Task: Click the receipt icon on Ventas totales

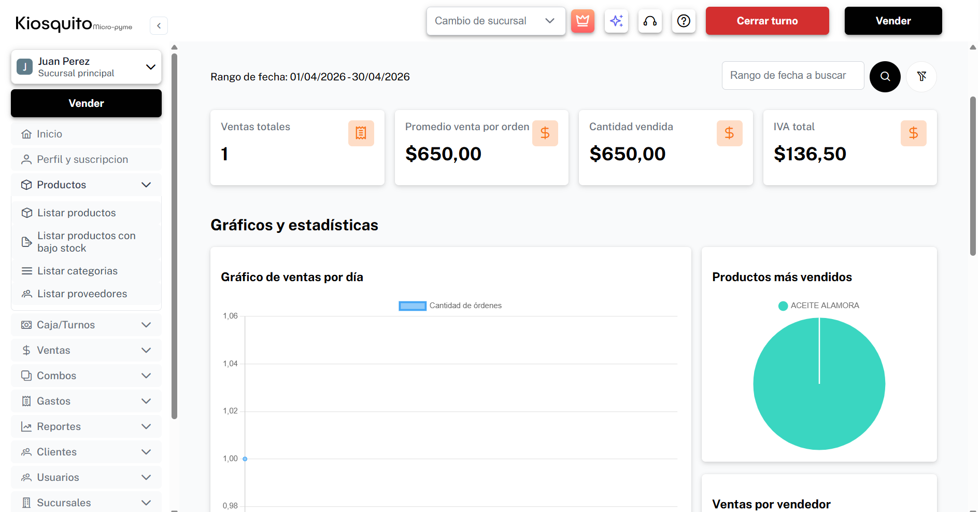Action: click(x=361, y=133)
